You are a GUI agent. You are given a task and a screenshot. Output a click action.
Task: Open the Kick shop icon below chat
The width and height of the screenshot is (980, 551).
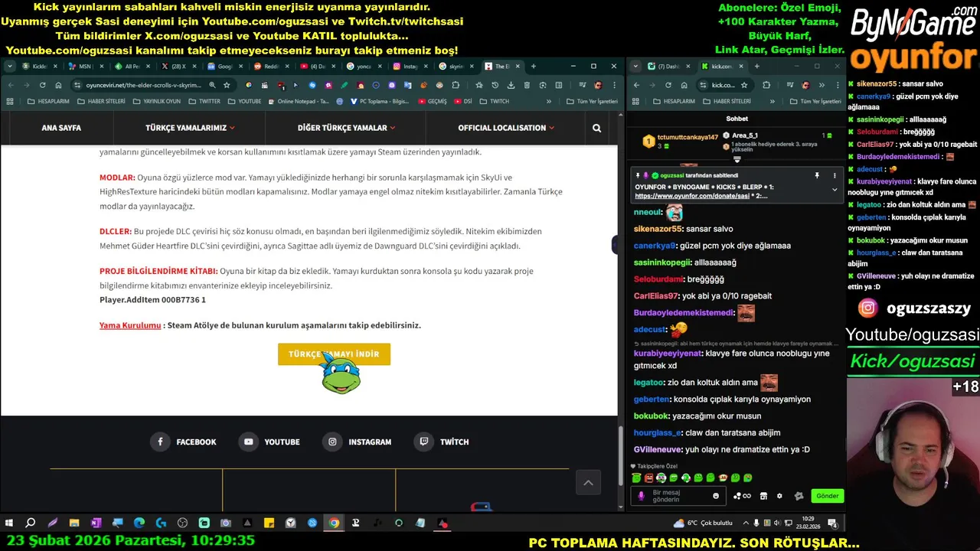[x=763, y=496]
